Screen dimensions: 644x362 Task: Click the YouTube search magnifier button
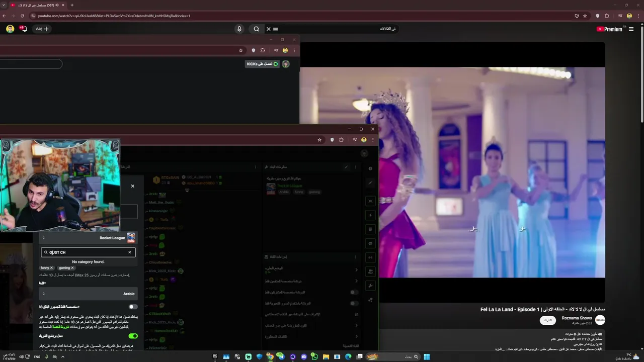257,29
